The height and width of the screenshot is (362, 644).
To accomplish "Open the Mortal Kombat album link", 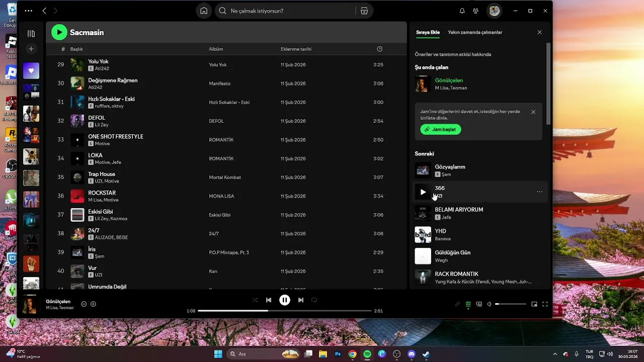I will (225, 177).
